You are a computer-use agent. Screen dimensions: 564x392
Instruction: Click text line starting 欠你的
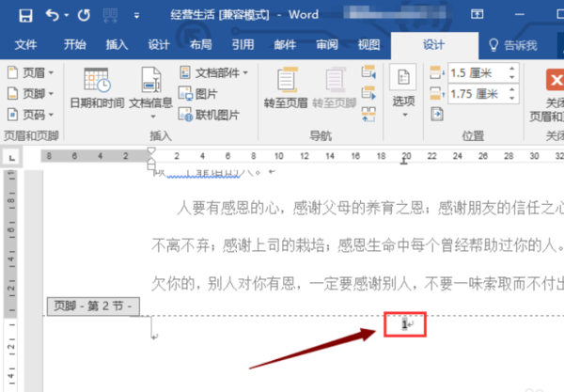coord(357,284)
